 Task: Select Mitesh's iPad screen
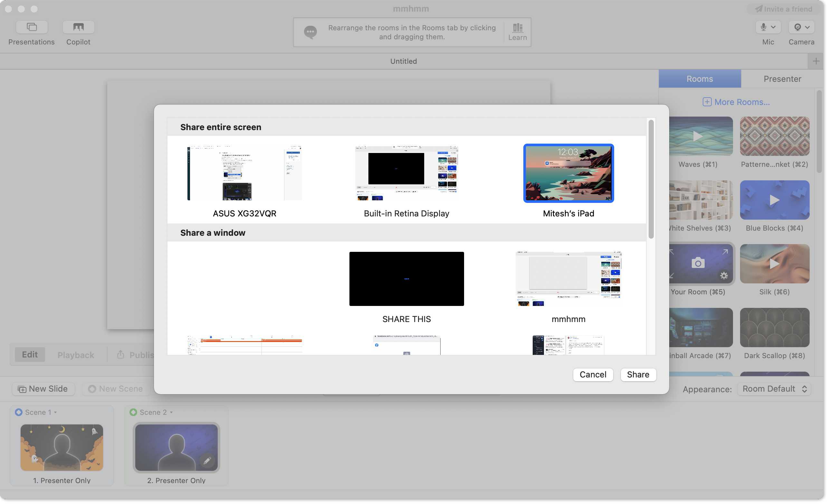tap(568, 173)
